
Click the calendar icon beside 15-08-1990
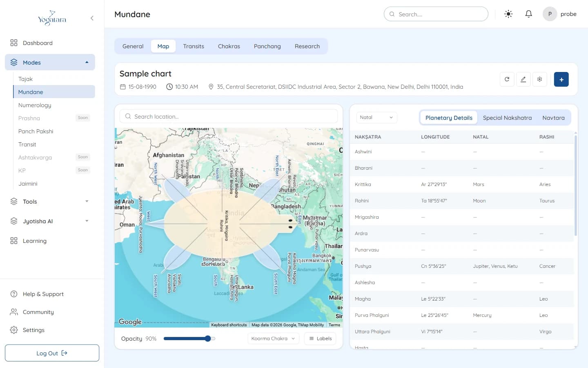pos(122,87)
